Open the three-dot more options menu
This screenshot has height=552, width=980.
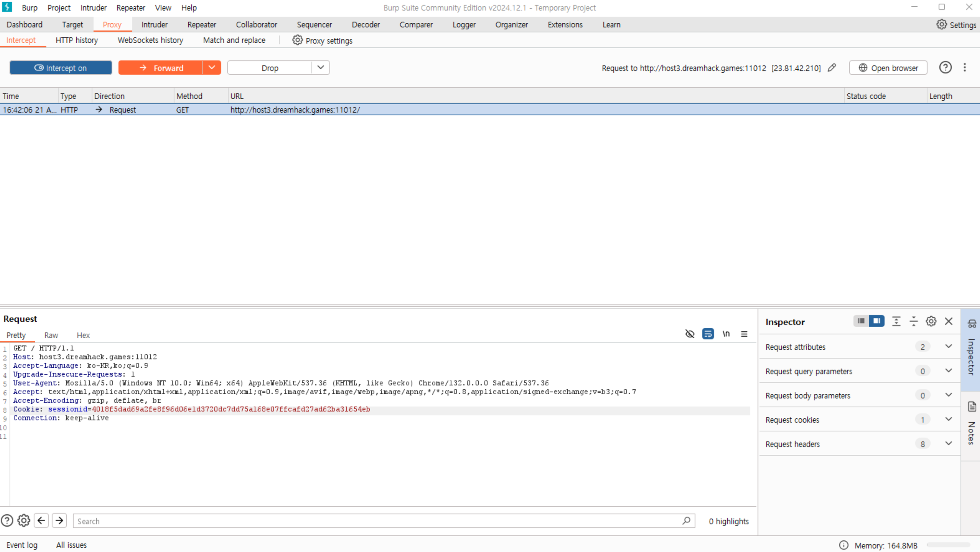965,68
